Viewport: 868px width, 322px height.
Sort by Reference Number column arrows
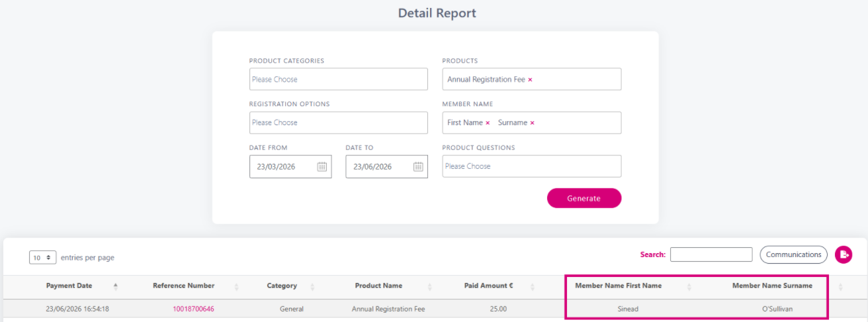[x=236, y=286]
